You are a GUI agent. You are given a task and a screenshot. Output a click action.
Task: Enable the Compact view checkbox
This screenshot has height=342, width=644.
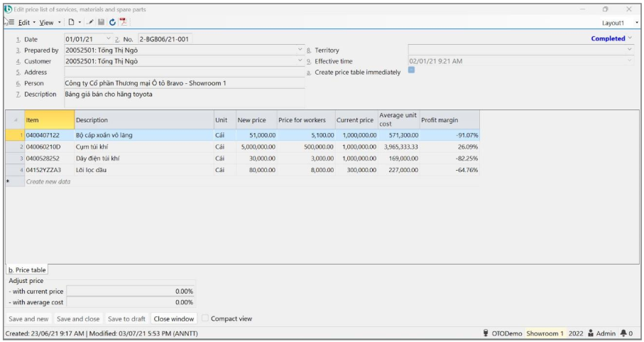[206, 319]
